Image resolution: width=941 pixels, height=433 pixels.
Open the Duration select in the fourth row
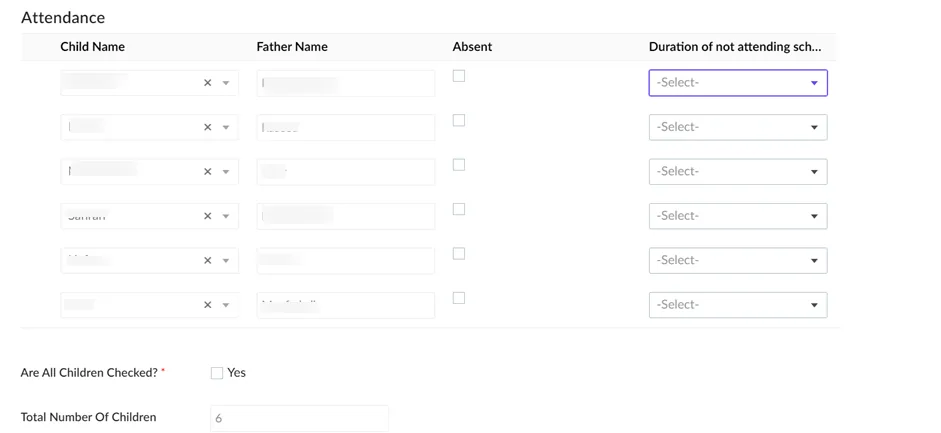[738, 216]
